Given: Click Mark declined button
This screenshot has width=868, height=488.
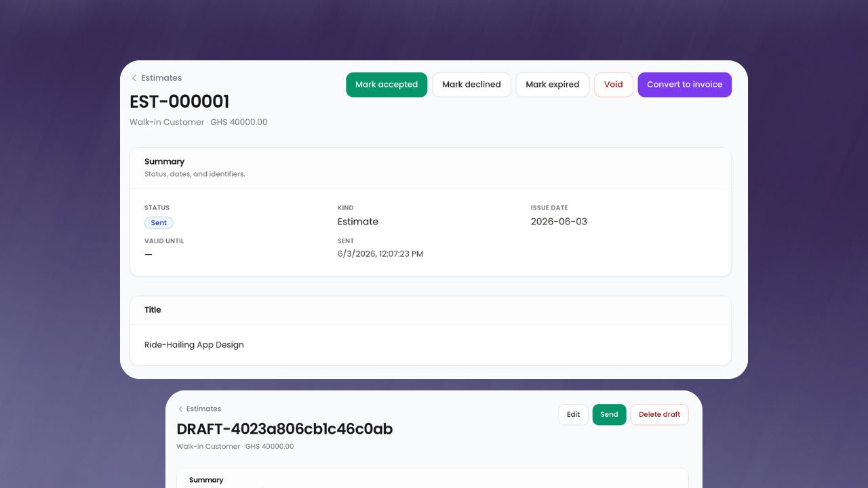Looking at the screenshot, I should (471, 85).
